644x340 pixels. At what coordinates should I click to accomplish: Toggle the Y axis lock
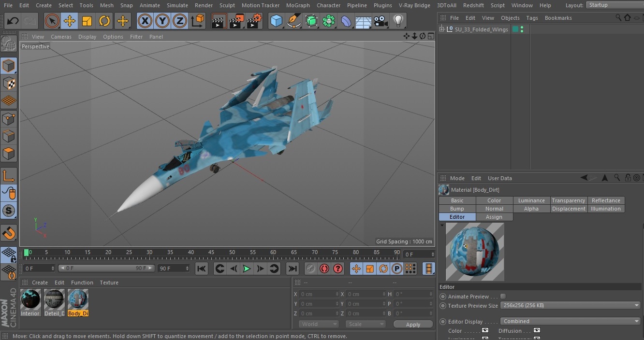(162, 21)
